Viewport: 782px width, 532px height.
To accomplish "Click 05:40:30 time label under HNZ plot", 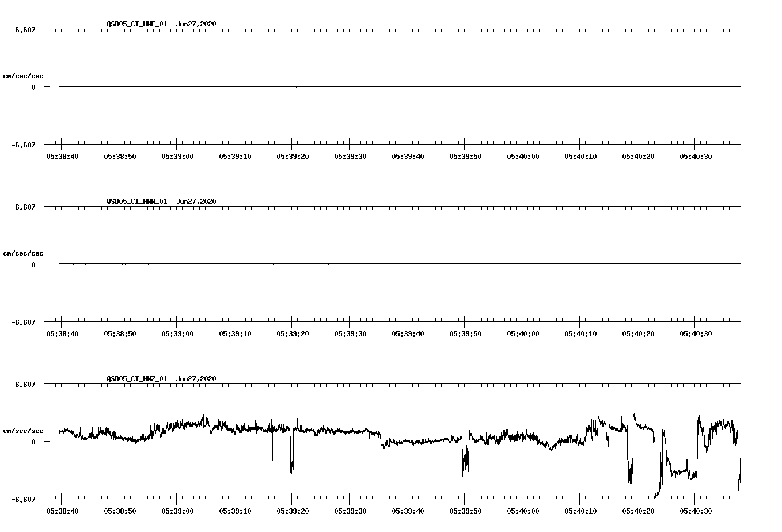I will pos(696,511).
